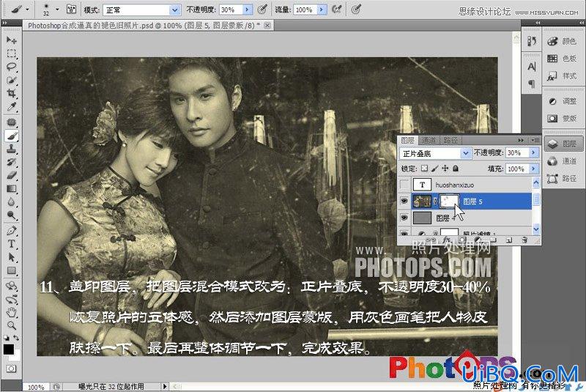Viewport: 586px width, 392px height.
Task: Collapse the layers panel with double arrows
Action: coord(521,140)
